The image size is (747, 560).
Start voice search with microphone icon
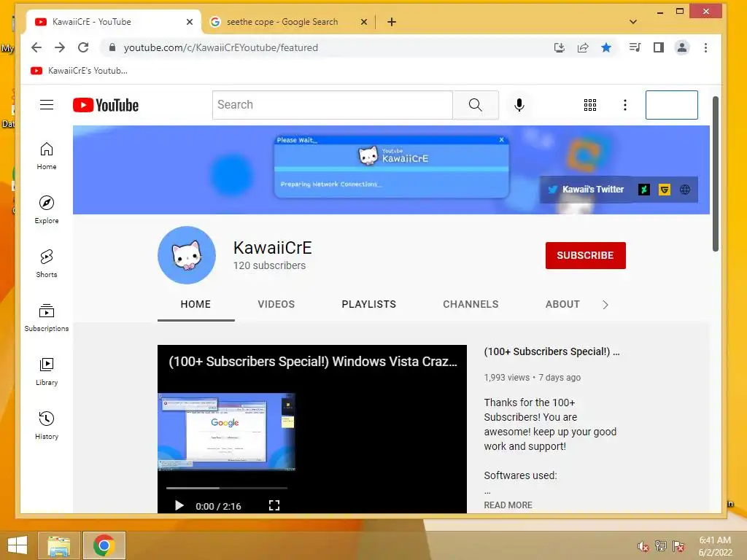tap(519, 105)
